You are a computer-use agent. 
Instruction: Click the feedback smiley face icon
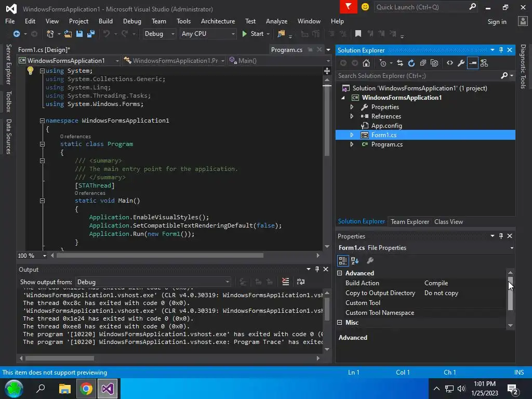[365, 7]
